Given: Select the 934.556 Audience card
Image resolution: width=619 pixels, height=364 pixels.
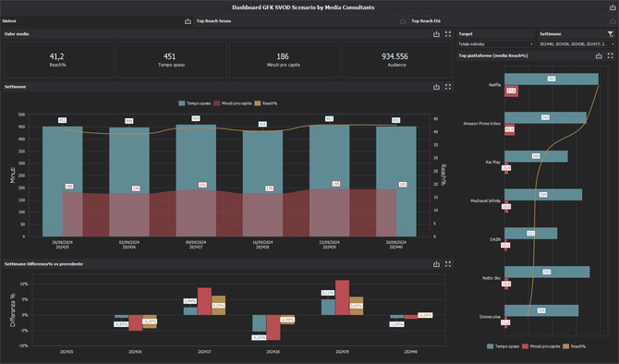Looking at the screenshot, I should 396,60.
